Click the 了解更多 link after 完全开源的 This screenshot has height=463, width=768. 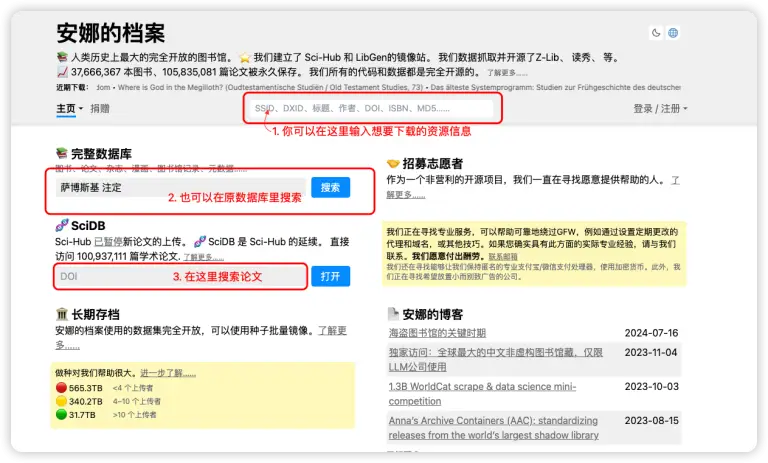[507, 73]
